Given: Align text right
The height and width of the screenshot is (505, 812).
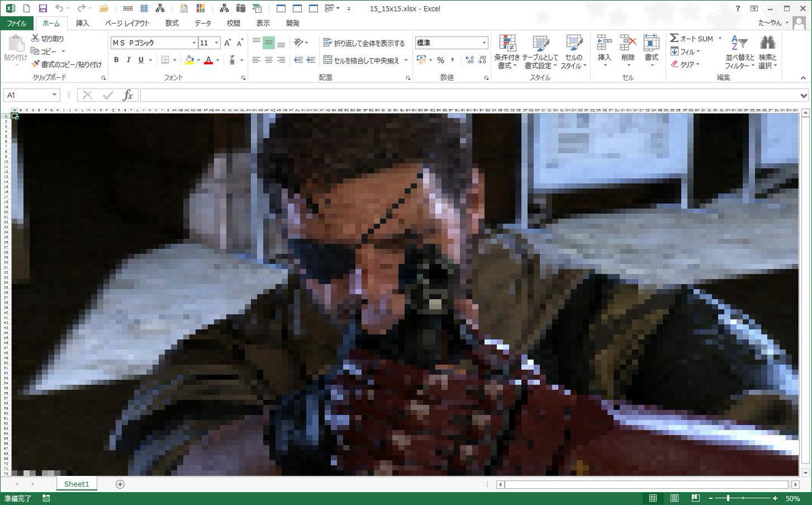Looking at the screenshot, I should [281, 60].
